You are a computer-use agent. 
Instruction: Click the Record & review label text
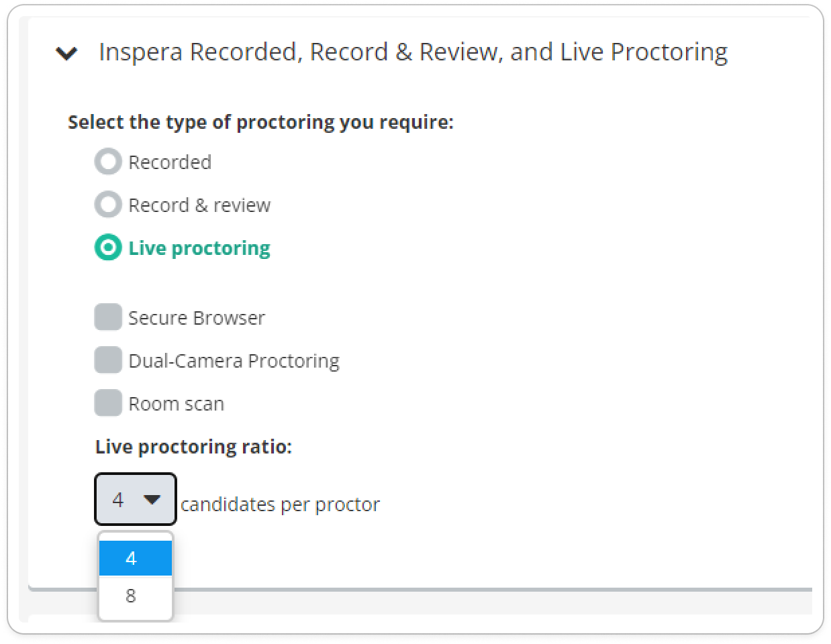tap(199, 205)
